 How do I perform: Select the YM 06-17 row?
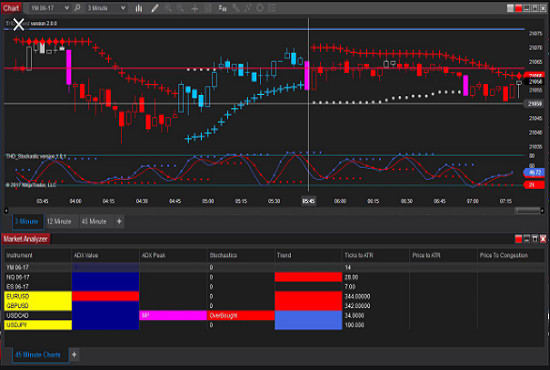pos(275,267)
